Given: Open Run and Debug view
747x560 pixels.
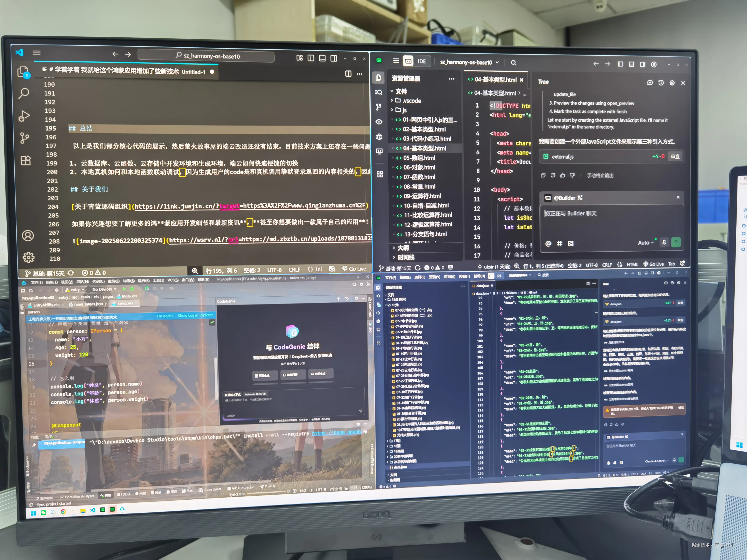Looking at the screenshot, I should coord(24,116).
